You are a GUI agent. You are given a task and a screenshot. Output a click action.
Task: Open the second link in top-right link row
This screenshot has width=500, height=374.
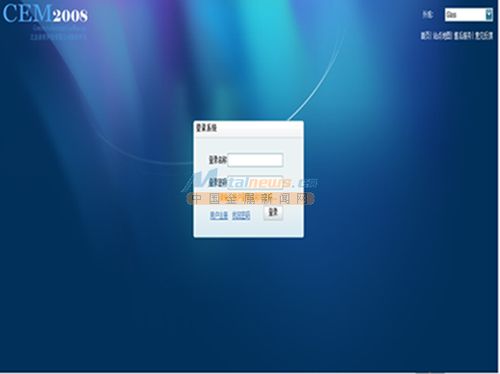click(442, 36)
